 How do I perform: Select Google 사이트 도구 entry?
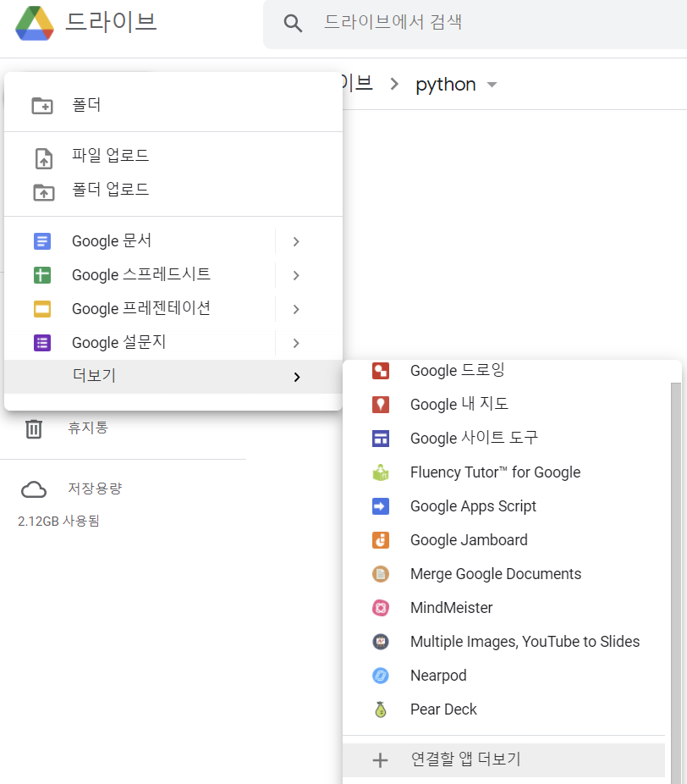click(504, 438)
